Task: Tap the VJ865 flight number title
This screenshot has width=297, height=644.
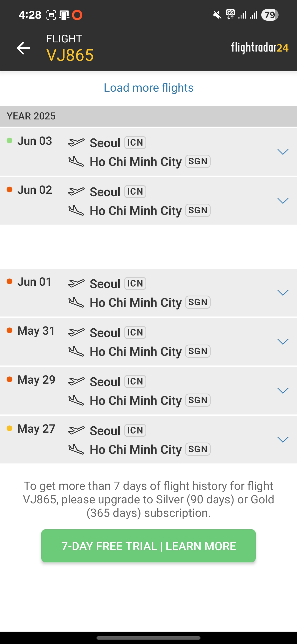Action: click(x=70, y=55)
